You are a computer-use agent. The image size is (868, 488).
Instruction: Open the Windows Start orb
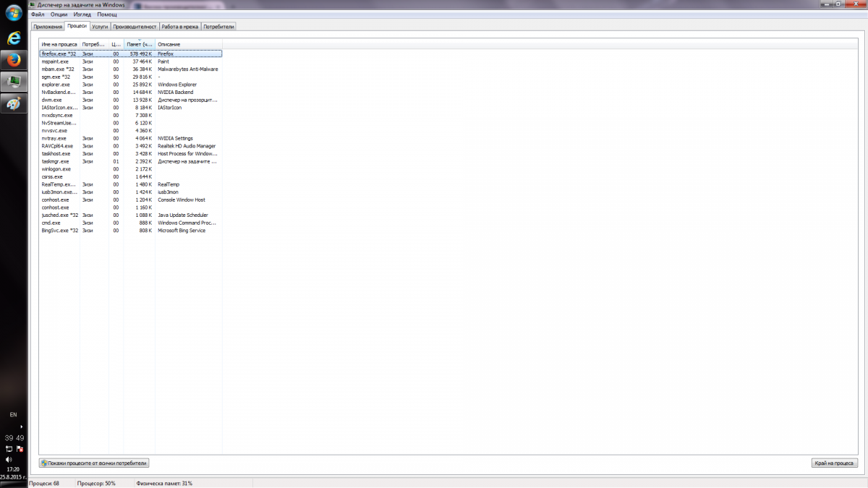pos(13,14)
